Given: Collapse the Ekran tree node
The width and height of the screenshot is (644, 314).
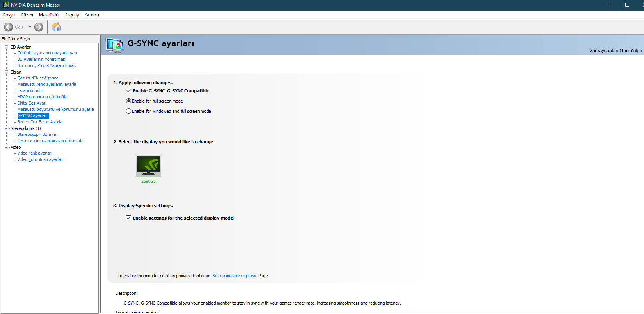Looking at the screenshot, I should 6,72.
